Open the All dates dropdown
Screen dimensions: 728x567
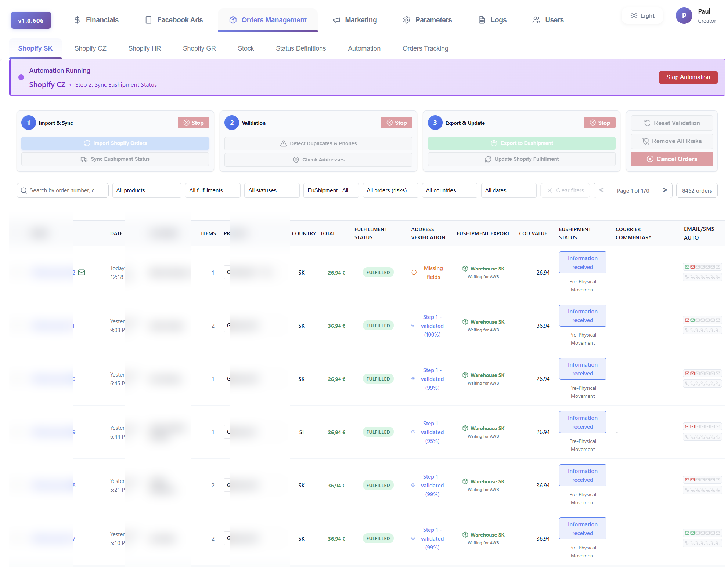click(508, 190)
